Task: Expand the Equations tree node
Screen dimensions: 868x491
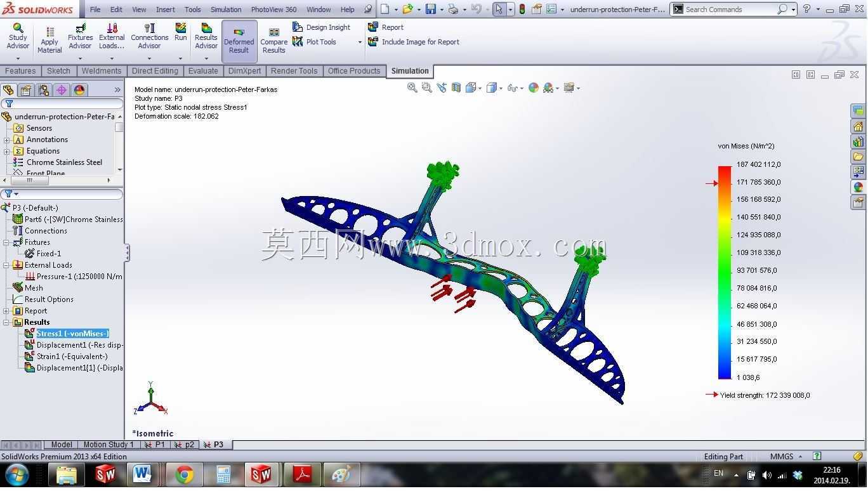Action: [7, 151]
